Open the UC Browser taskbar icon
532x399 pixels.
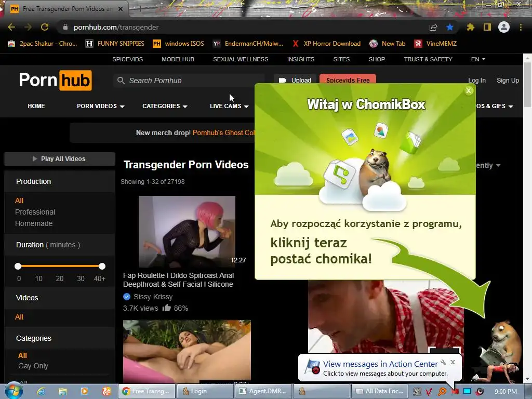(x=106, y=391)
